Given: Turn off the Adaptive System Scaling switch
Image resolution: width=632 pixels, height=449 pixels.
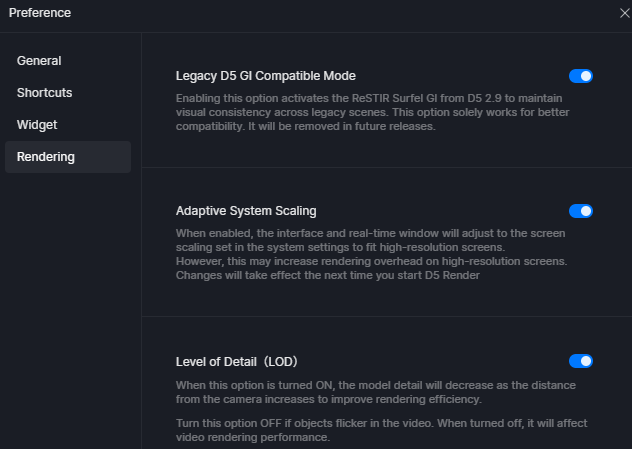Looking at the screenshot, I should [x=581, y=211].
